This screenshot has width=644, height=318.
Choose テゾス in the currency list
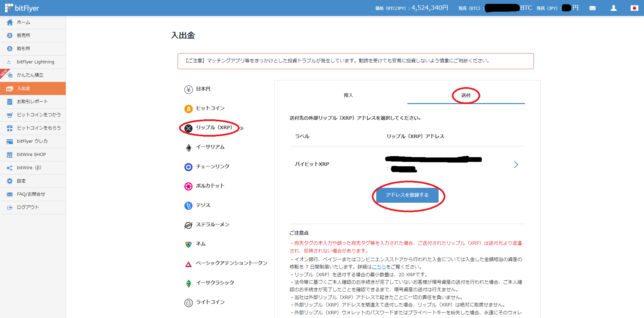[203, 205]
